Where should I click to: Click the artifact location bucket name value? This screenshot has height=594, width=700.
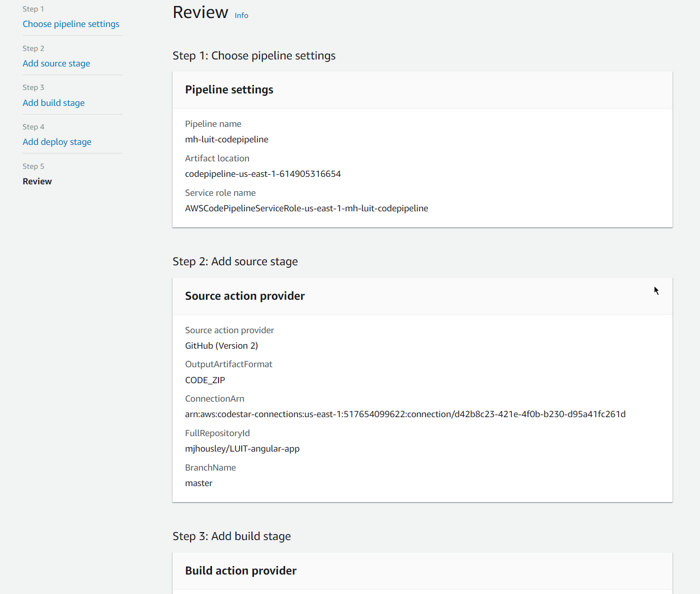[x=262, y=174]
